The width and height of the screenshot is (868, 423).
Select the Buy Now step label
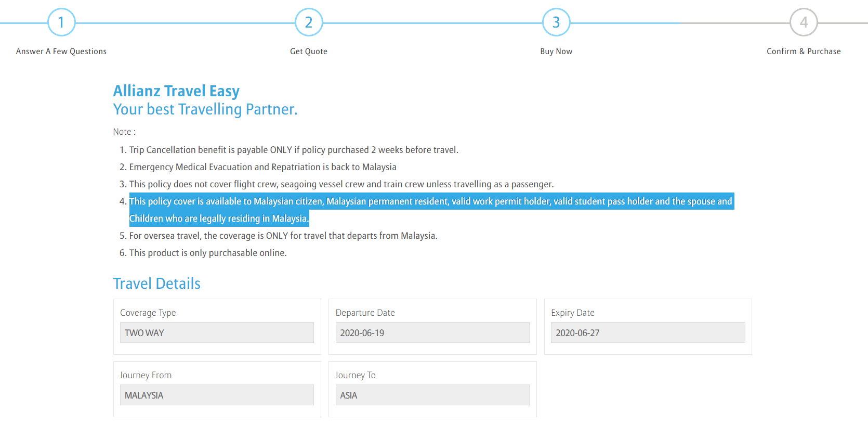pos(556,52)
